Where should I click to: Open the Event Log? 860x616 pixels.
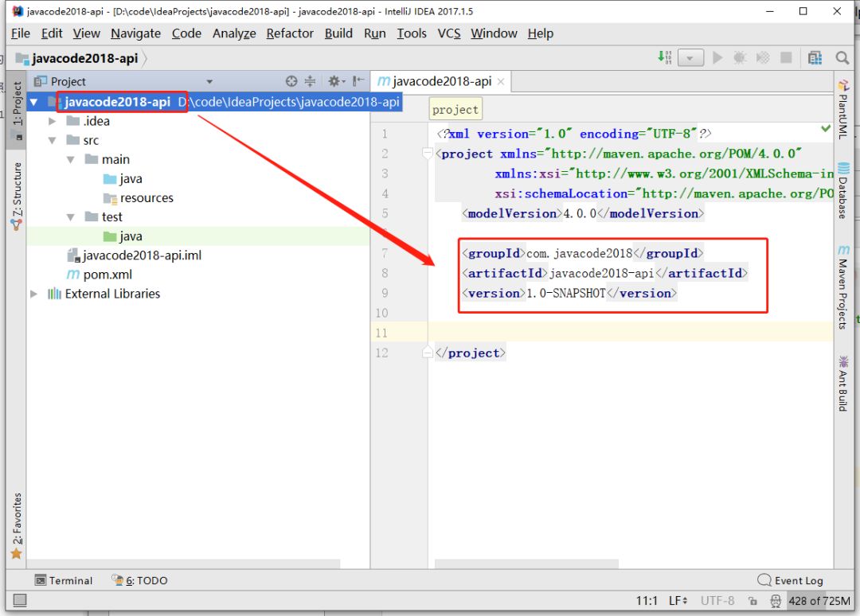(790, 580)
